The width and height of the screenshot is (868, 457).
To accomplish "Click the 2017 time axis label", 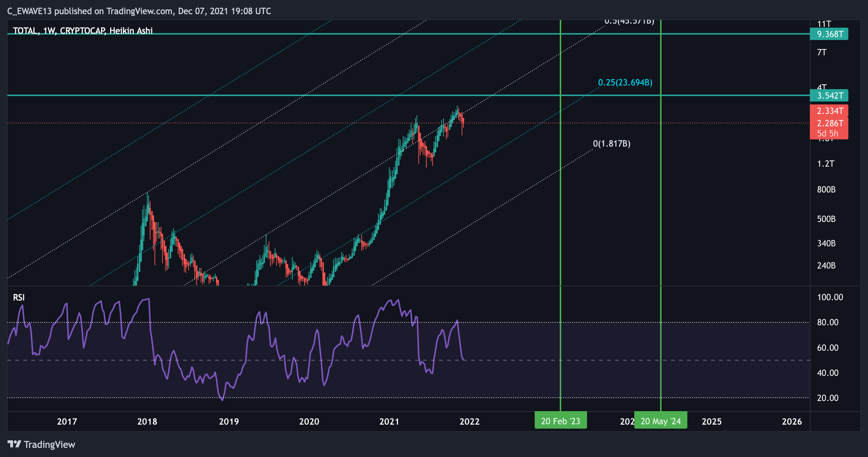I will (x=67, y=421).
